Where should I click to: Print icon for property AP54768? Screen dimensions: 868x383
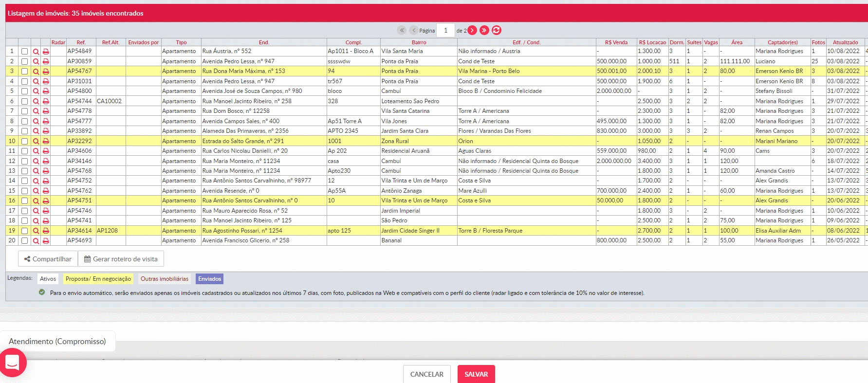point(46,171)
